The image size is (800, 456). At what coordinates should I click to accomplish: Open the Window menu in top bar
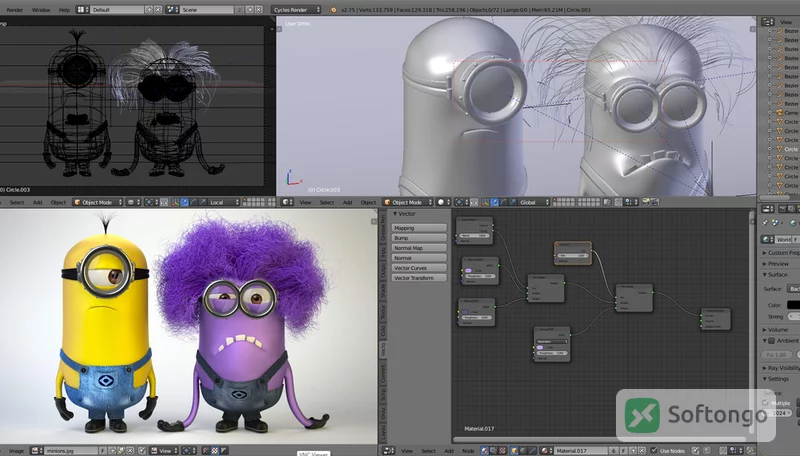[x=41, y=10]
